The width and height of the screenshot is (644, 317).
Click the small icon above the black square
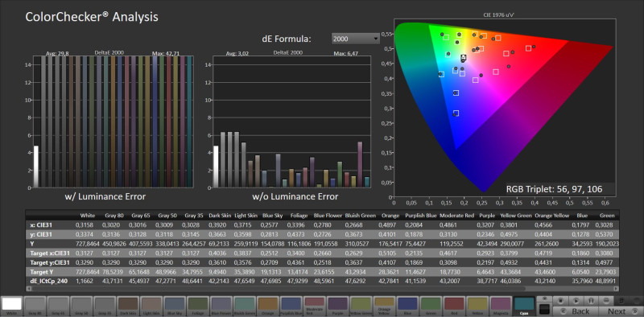pos(545,298)
